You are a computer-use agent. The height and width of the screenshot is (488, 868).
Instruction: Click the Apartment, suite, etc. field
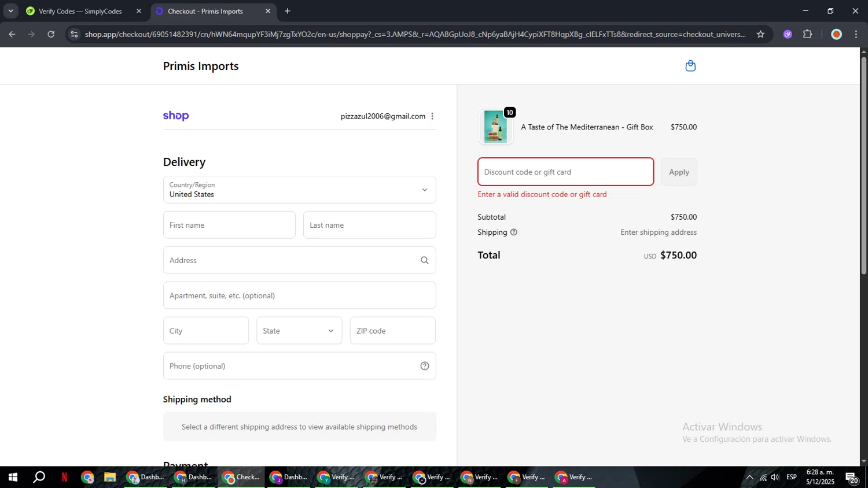(299, 295)
